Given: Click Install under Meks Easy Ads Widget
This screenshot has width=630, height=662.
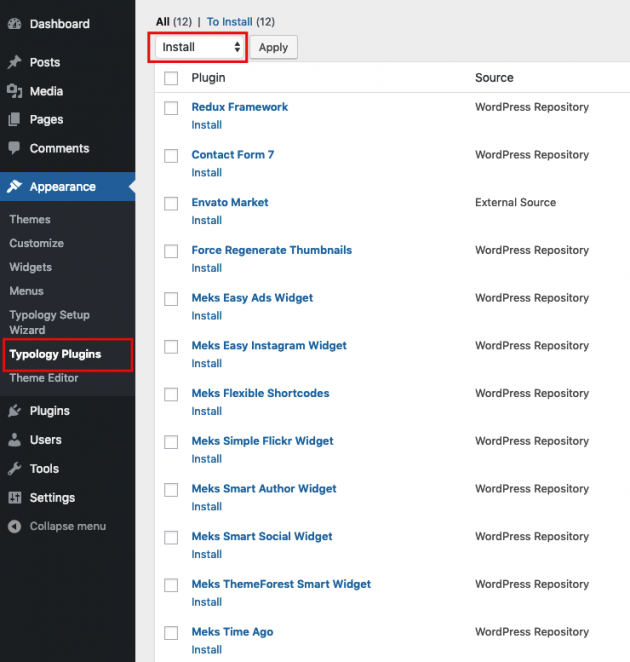Looking at the screenshot, I should [206, 316].
